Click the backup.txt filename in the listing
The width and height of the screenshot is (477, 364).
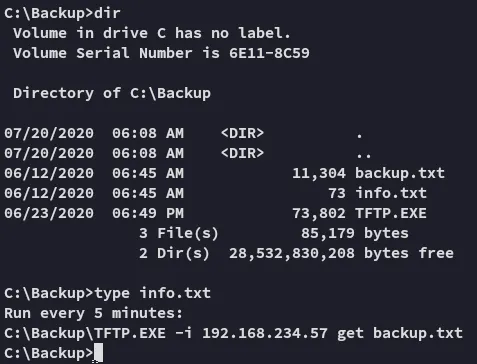pyautogui.click(x=400, y=173)
